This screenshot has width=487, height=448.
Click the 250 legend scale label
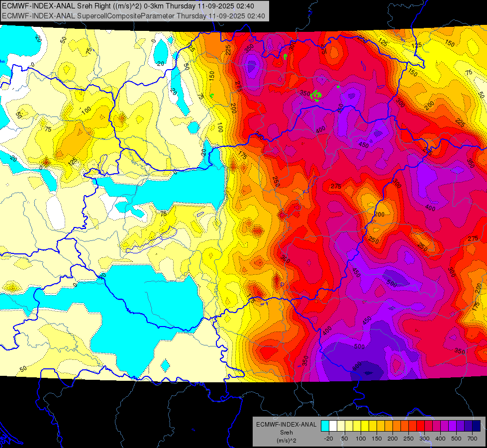pos(409,439)
